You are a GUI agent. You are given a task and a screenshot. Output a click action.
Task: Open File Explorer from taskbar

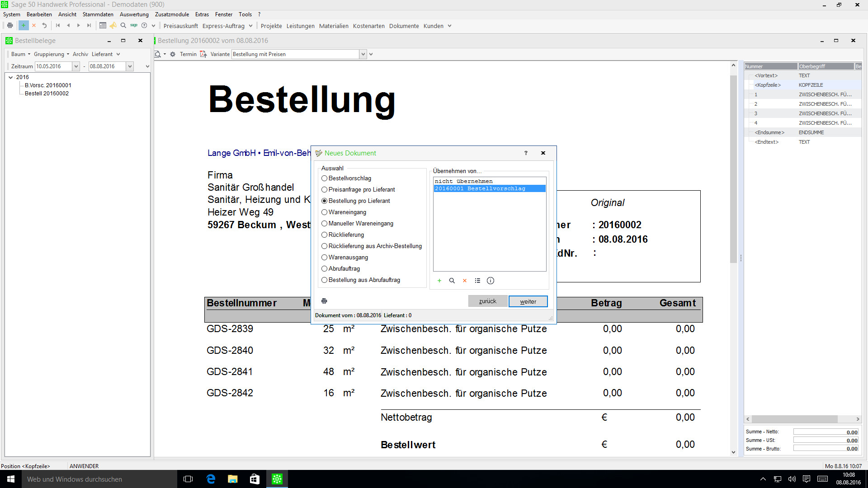[x=233, y=479]
